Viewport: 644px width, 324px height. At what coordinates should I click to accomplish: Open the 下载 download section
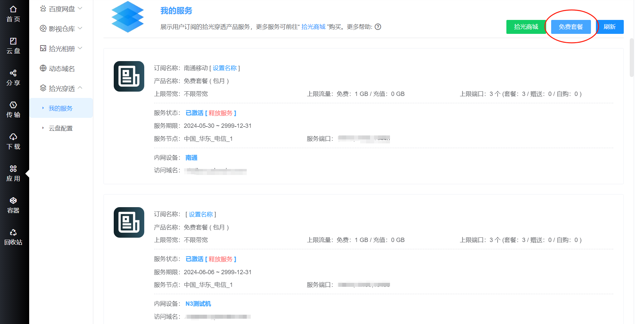(x=13, y=141)
